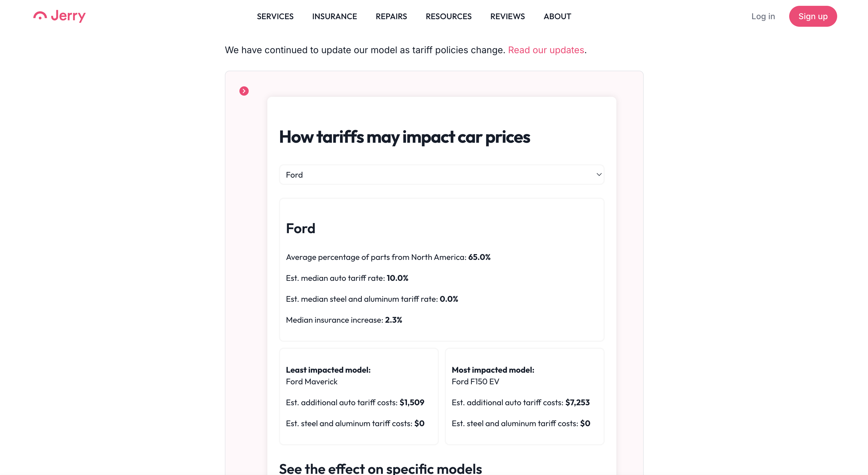Click the chevron arrow on make selector

599,174
